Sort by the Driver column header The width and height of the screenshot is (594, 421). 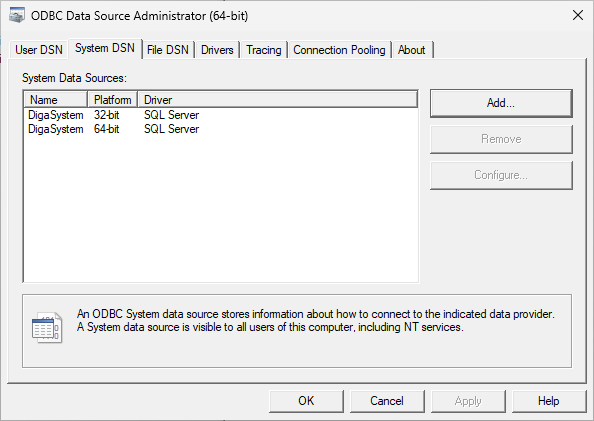click(x=278, y=100)
